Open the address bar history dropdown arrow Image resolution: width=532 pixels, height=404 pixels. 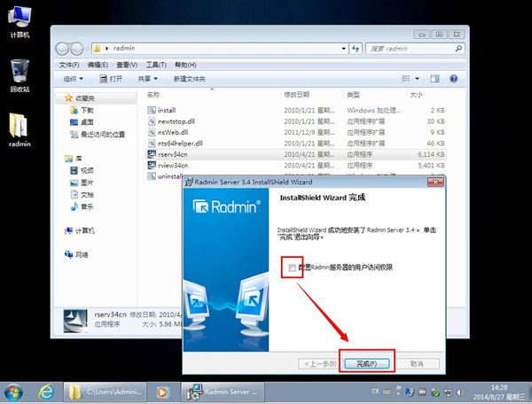(344, 49)
